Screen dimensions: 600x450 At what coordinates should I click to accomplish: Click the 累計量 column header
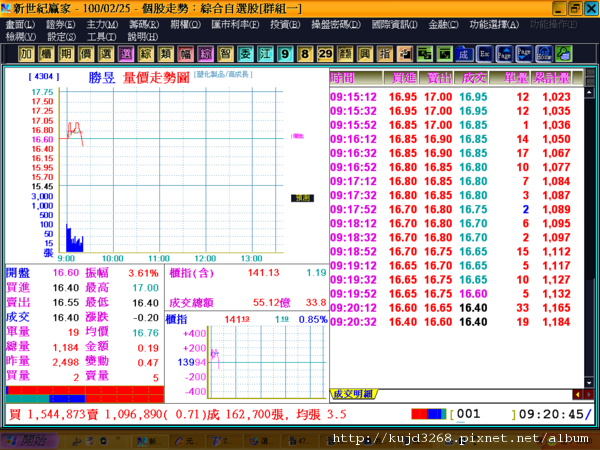pyautogui.click(x=551, y=78)
